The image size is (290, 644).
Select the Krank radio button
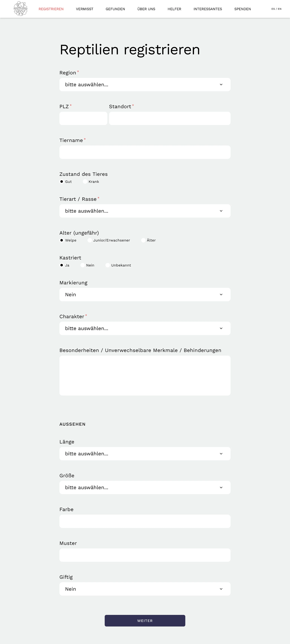pos(85,181)
